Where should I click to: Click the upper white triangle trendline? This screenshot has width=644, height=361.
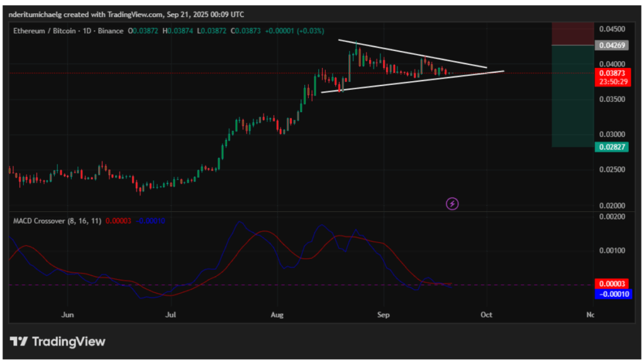(413, 53)
